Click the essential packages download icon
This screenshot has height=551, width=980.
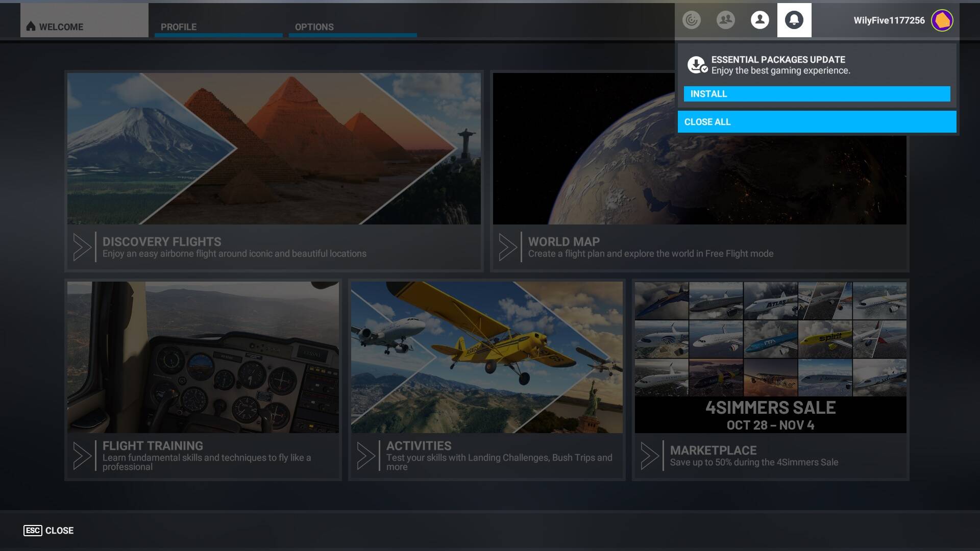[x=697, y=65]
